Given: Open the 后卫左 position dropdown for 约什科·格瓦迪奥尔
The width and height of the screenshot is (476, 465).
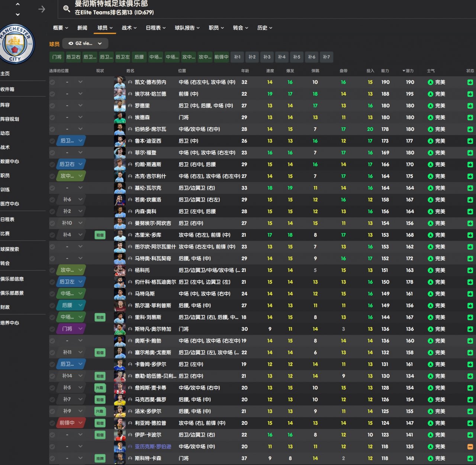Looking at the screenshot, I should click(71, 282).
